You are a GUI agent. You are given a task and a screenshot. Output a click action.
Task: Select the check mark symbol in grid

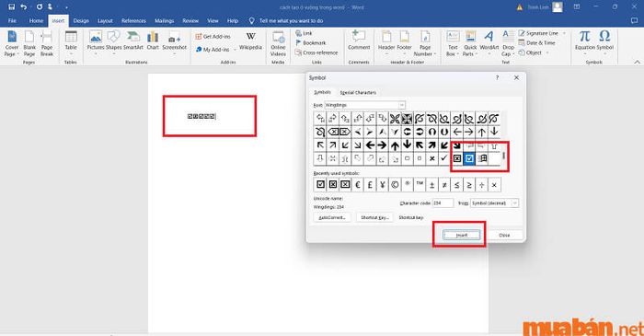(x=444, y=158)
